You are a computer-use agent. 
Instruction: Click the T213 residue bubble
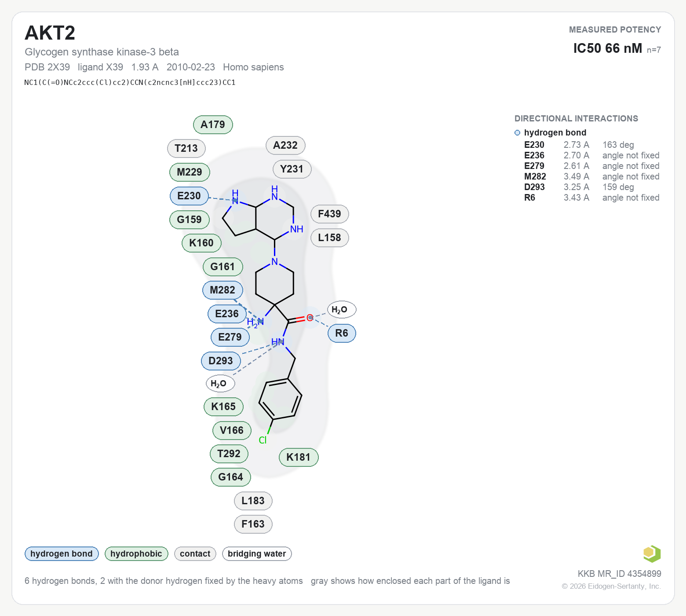click(186, 148)
